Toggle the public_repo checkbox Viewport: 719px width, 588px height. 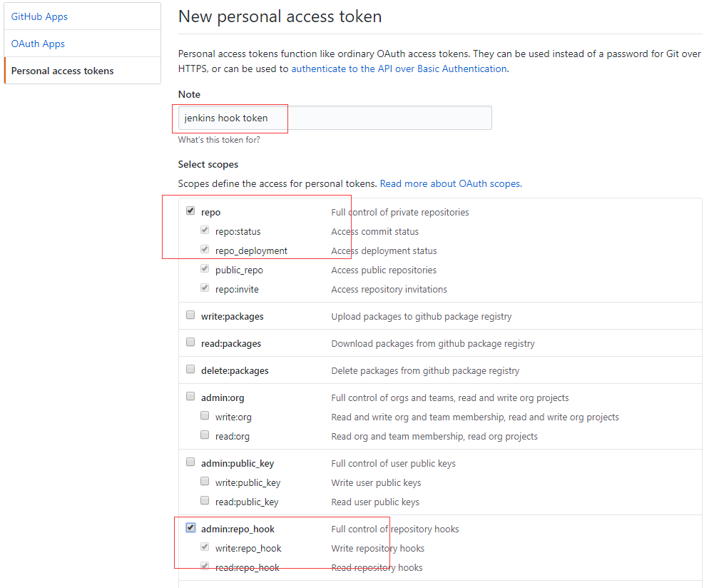point(205,269)
